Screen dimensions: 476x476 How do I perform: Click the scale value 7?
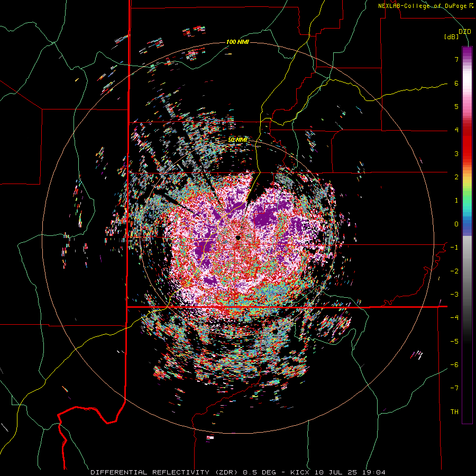point(456,59)
